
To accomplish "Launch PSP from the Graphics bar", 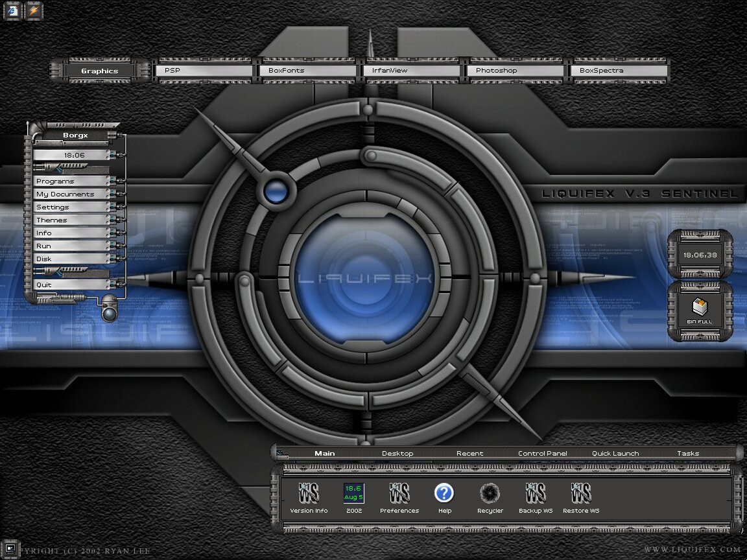I will pyautogui.click(x=204, y=70).
